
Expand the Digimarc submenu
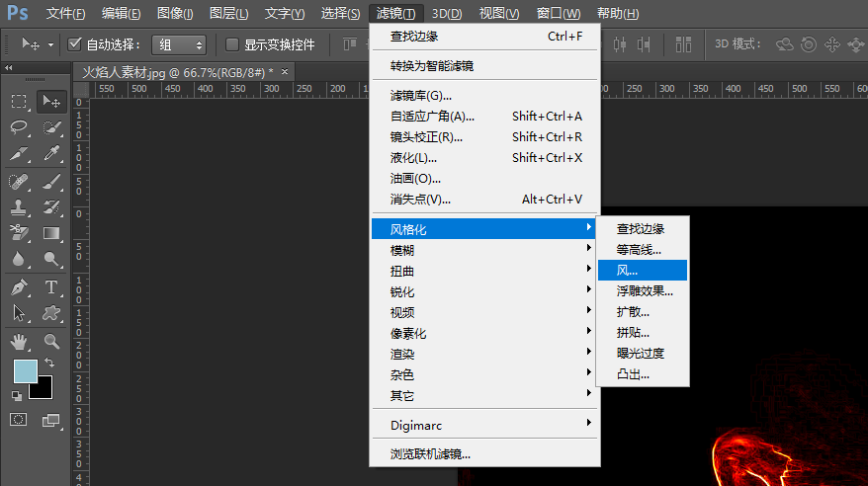[x=484, y=425]
